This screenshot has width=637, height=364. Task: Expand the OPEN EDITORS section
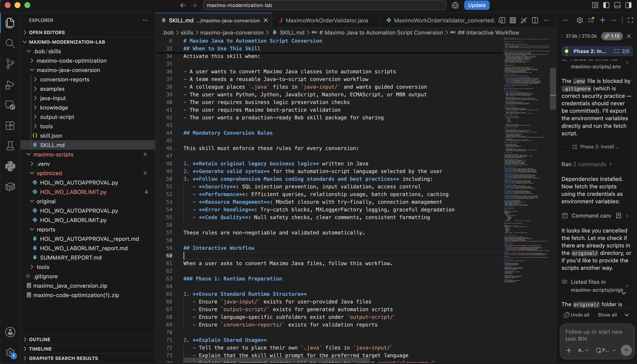point(87,32)
